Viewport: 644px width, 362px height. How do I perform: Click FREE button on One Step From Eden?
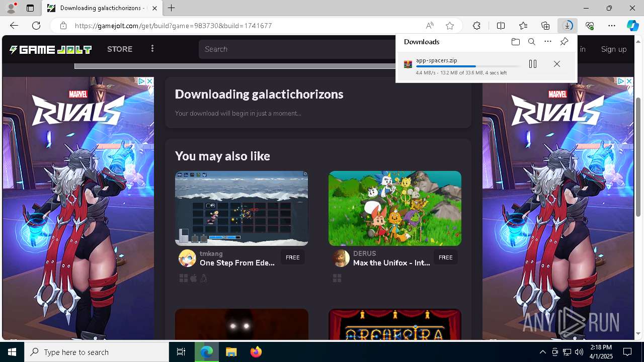(292, 257)
